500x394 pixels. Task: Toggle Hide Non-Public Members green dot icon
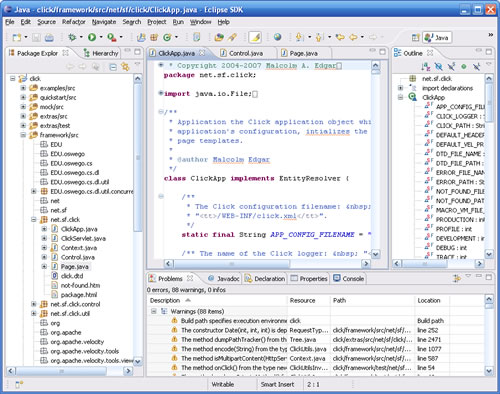coord(464,67)
